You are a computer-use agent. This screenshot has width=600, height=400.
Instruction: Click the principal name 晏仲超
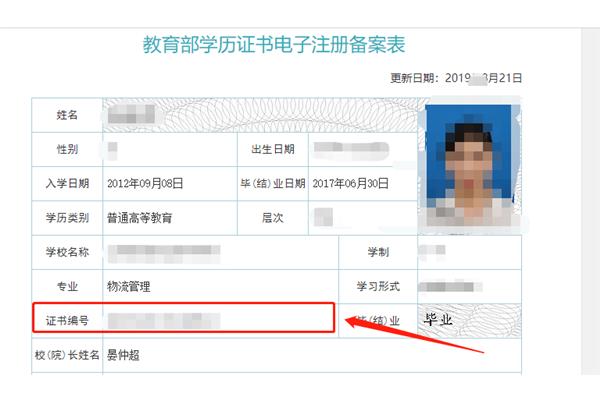click(123, 355)
